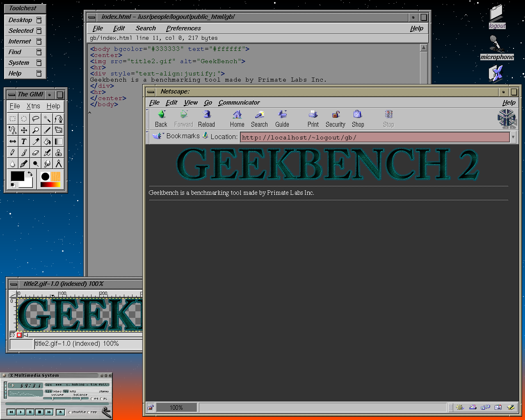Screen dimensions: 525x420
Task: Toggle the eq equalizer button in XMMS
Action: [x=92, y=399]
